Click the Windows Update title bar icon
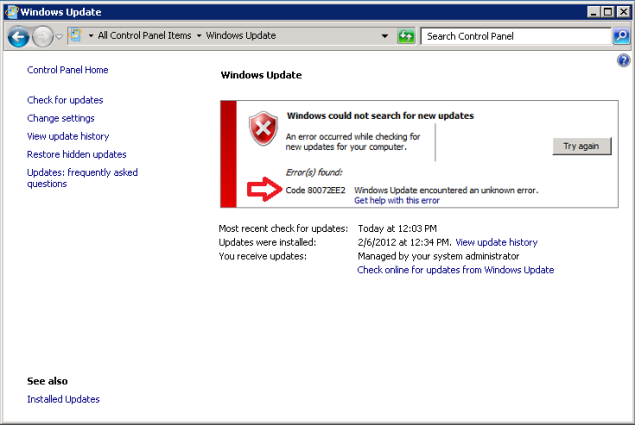 tap(11, 12)
